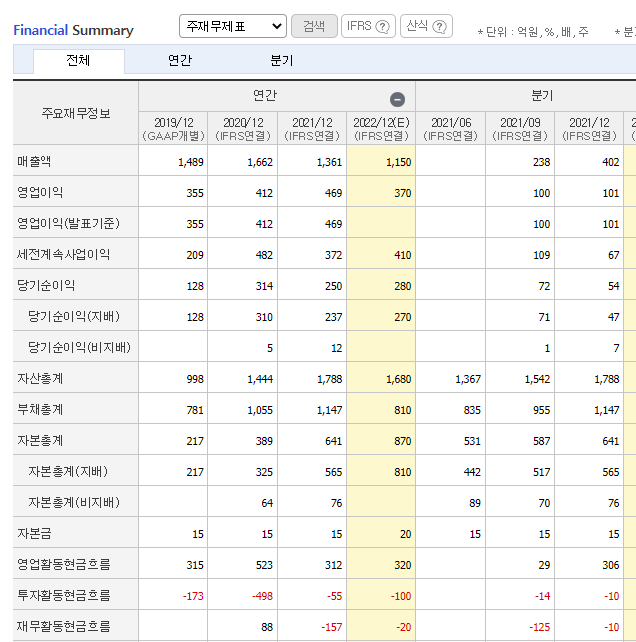Click 당기순이익 value 314
This screenshot has width=636, height=642.
coord(264,286)
